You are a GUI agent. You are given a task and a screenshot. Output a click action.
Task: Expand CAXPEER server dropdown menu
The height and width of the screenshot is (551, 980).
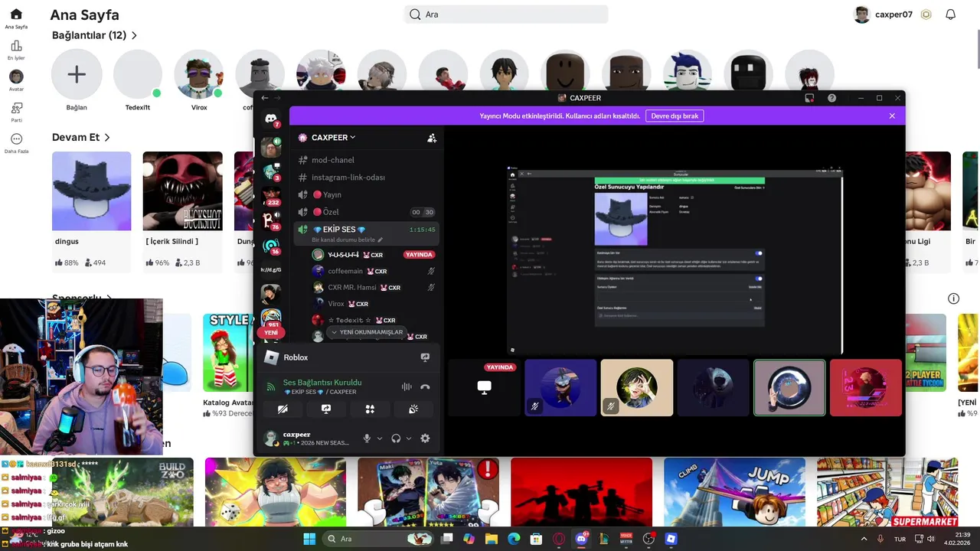pyautogui.click(x=334, y=138)
